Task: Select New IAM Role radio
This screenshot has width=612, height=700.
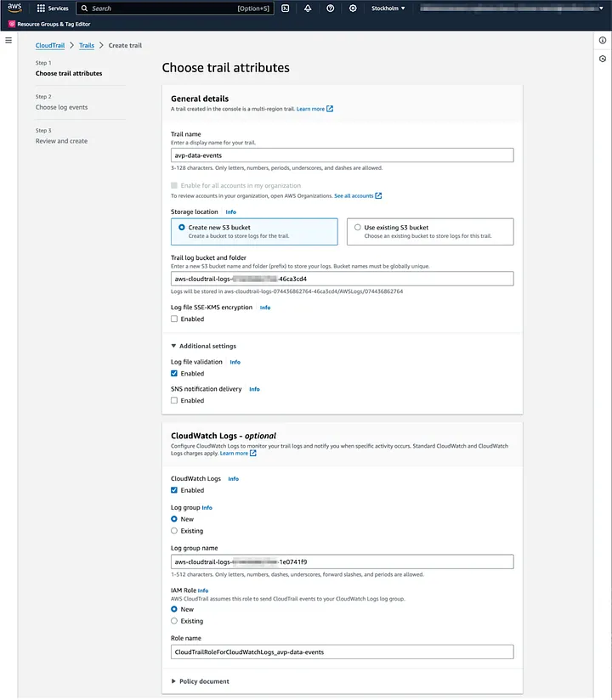Action: [x=174, y=609]
